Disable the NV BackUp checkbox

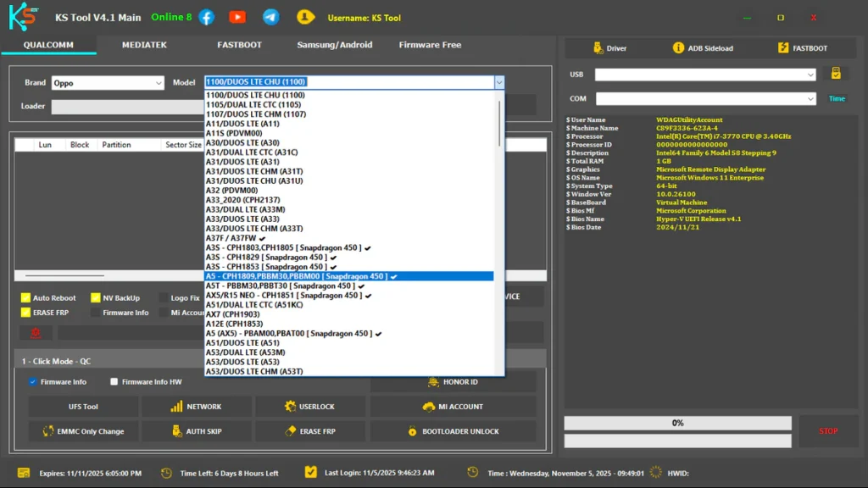tap(96, 298)
